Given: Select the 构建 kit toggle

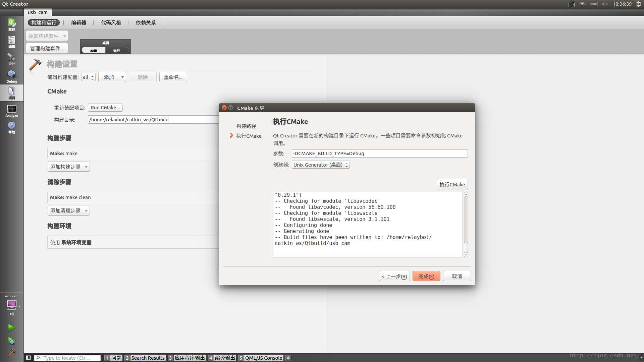Looking at the screenshot, I should tap(94, 50).
